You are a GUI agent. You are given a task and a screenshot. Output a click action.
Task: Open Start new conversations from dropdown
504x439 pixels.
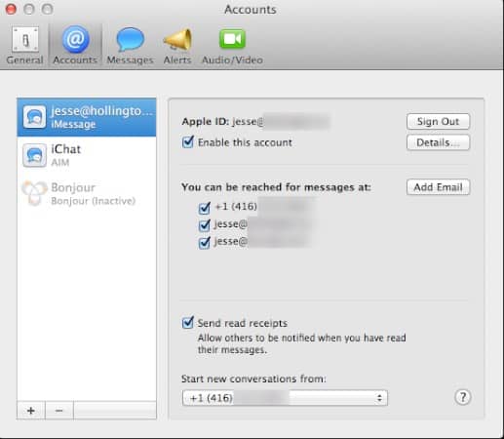click(x=285, y=398)
